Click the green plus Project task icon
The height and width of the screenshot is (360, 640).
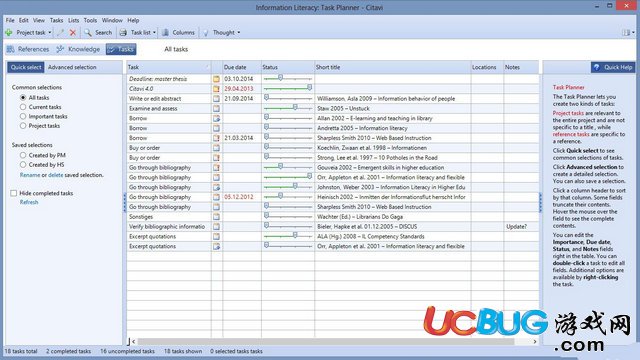pos(9,32)
